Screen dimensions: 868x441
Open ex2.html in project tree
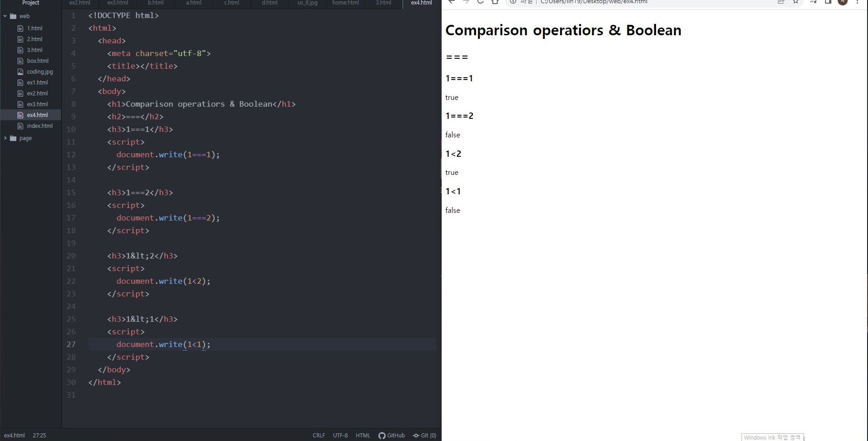[x=37, y=93]
